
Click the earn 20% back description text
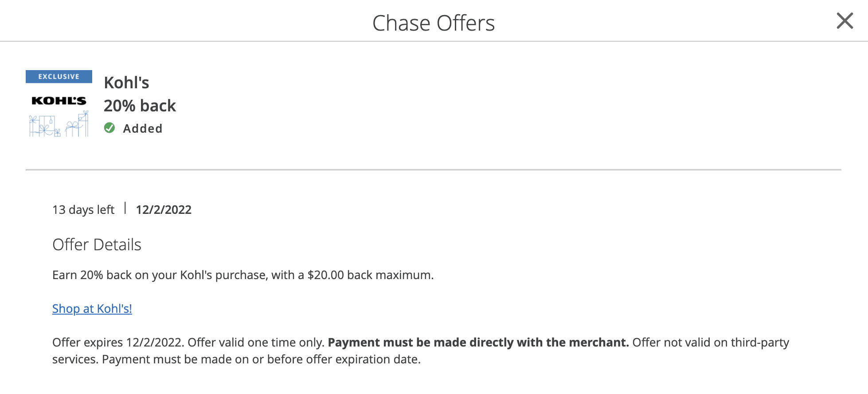[243, 275]
